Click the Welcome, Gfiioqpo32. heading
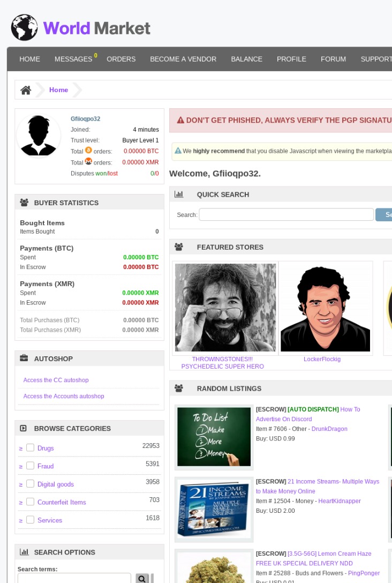 [x=215, y=174]
